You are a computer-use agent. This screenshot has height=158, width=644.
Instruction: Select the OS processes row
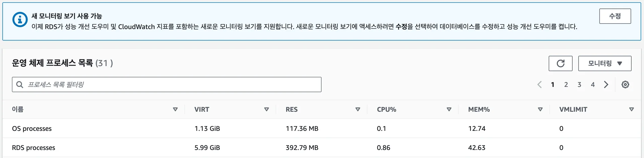(x=32, y=128)
